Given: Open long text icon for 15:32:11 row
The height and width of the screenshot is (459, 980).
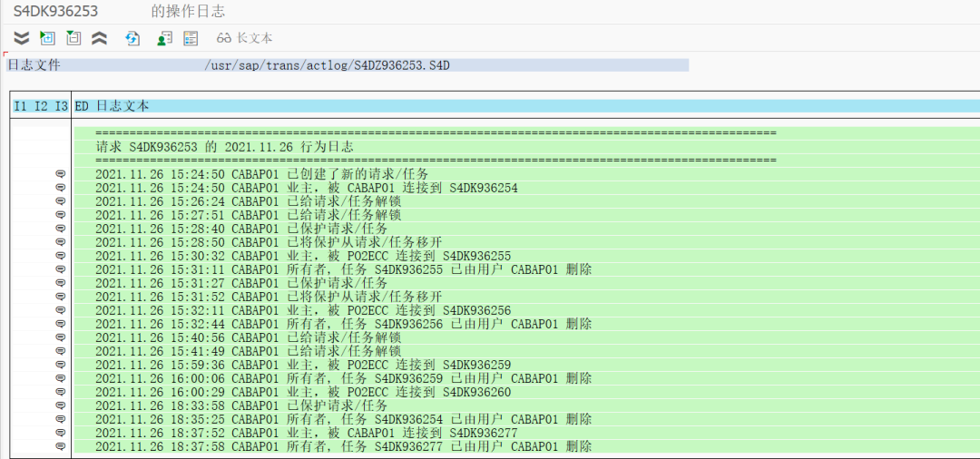Looking at the screenshot, I should click(x=61, y=310).
